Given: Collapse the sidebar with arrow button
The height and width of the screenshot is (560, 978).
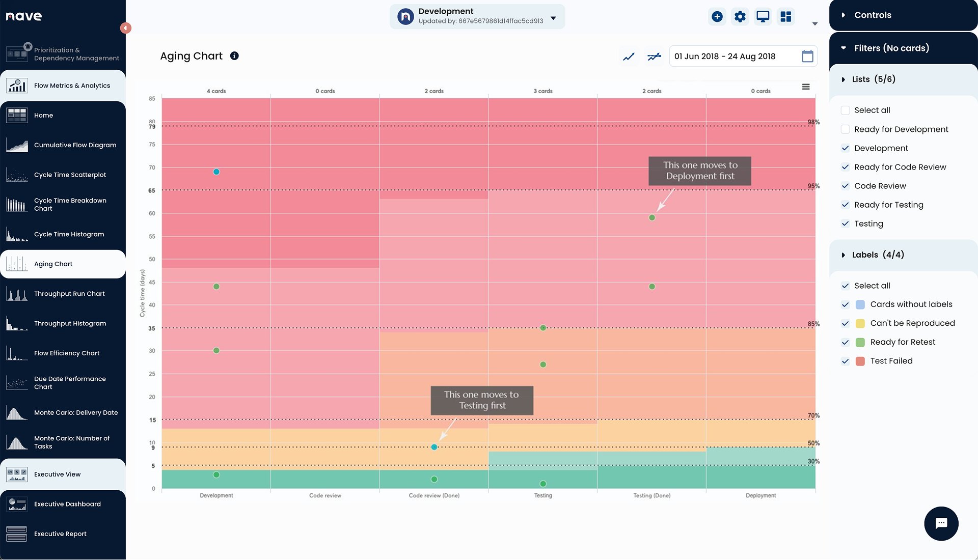Looking at the screenshot, I should [x=125, y=28].
